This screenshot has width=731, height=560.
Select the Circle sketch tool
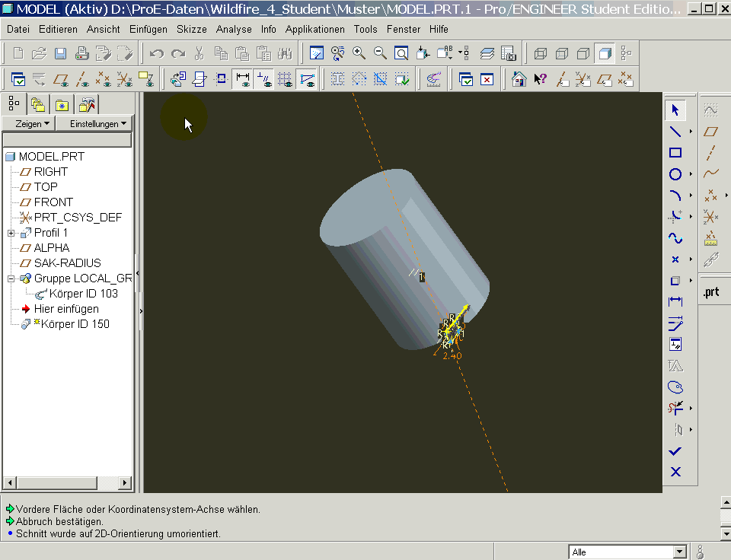[x=675, y=174]
